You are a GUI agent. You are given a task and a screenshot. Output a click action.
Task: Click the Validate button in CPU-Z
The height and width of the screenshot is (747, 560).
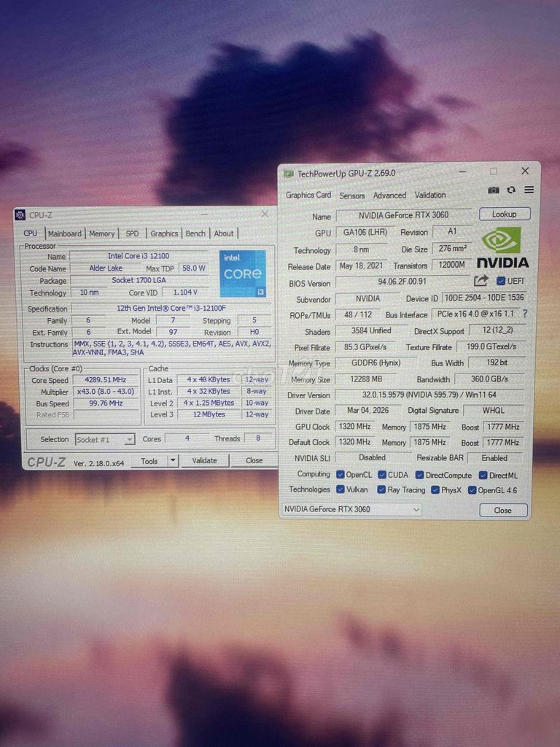pos(204,460)
